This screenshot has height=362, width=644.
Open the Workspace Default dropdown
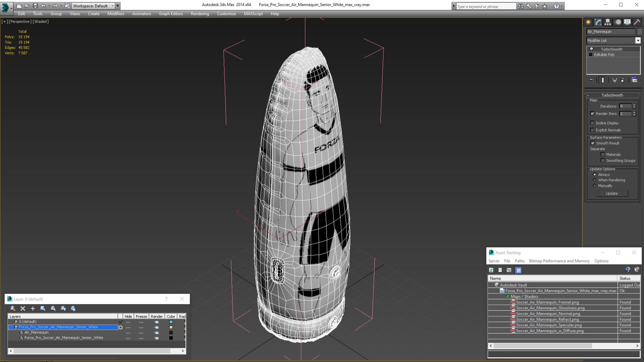coord(112,6)
